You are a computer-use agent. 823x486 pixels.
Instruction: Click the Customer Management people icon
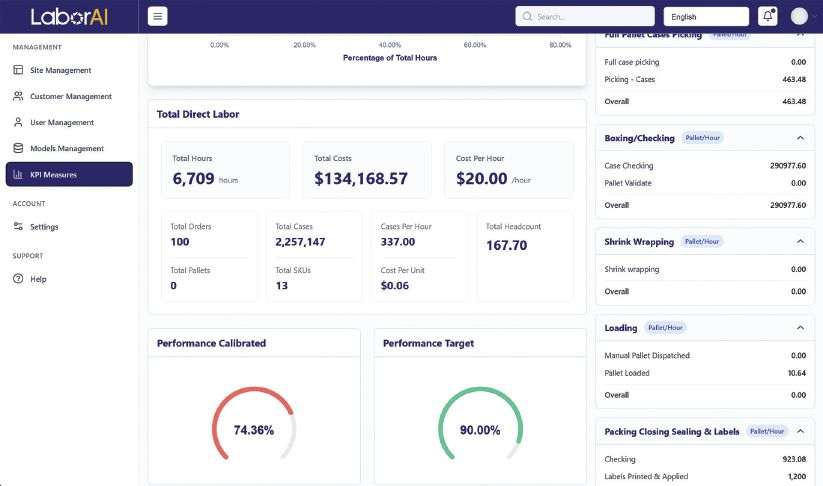(x=18, y=96)
